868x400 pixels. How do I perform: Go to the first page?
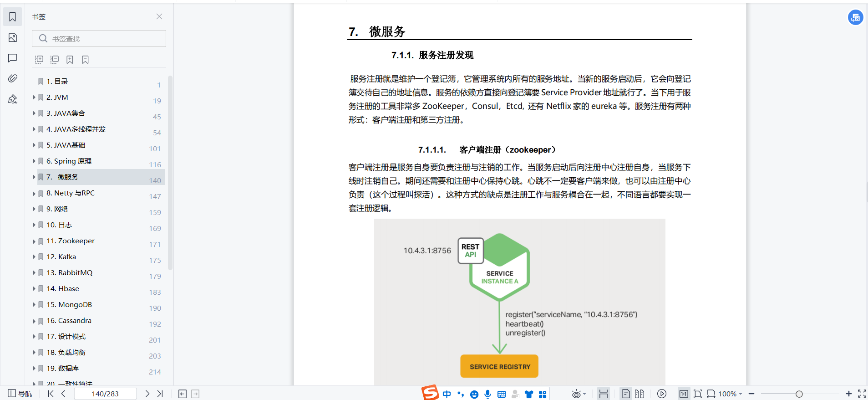coord(51,394)
